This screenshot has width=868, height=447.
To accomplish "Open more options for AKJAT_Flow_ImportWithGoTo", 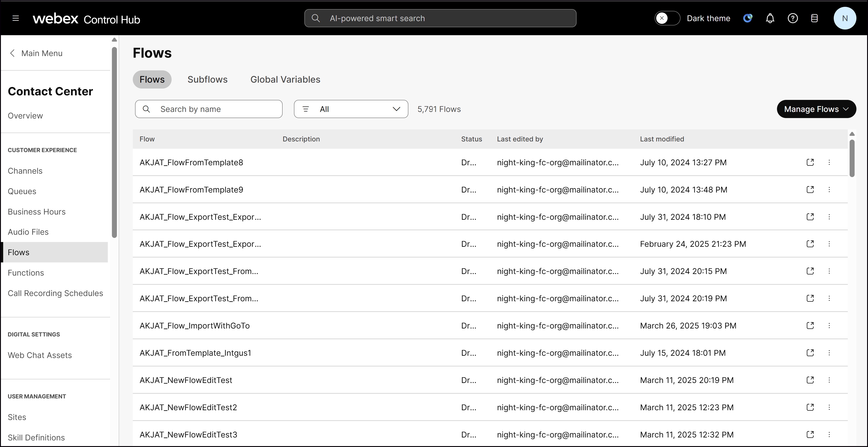I will [829, 326].
